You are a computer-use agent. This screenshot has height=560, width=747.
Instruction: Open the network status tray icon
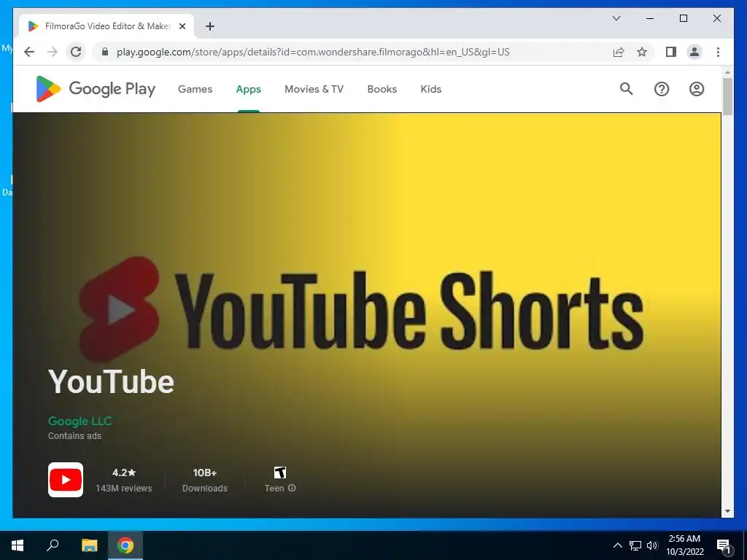[x=635, y=545]
